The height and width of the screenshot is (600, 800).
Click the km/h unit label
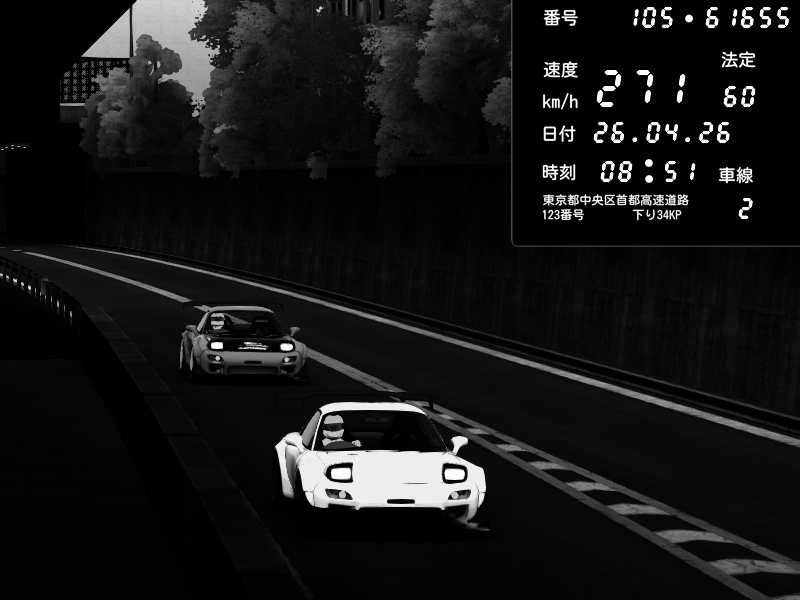click(559, 102)
